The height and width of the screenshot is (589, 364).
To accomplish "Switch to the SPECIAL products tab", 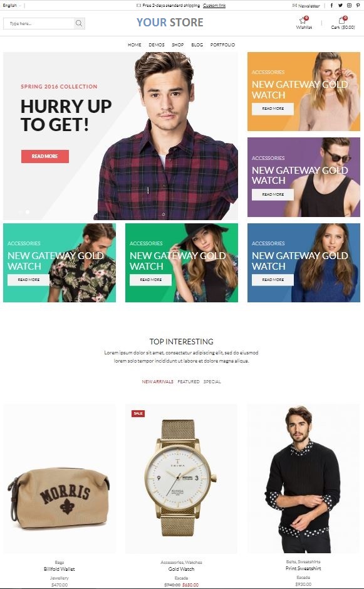I will coord(212,381).
